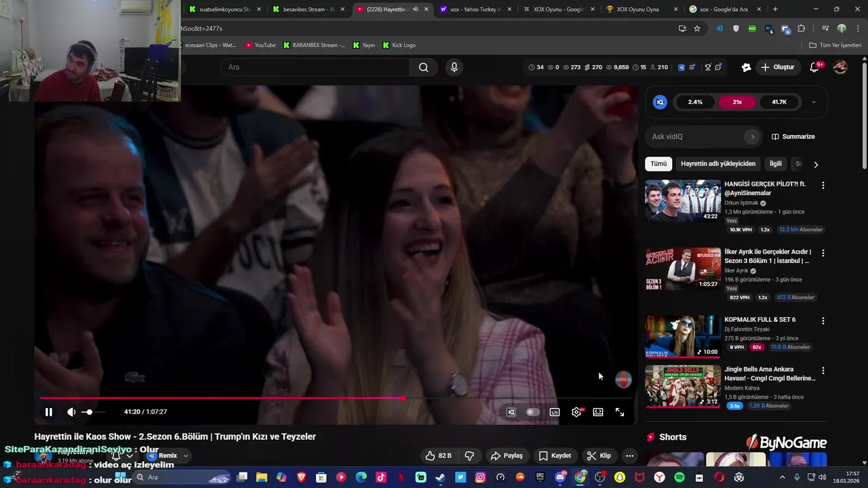Focus the YouTube Ara search field
The width and height of the screenshot is (868, 488).
tap(315, 67)
